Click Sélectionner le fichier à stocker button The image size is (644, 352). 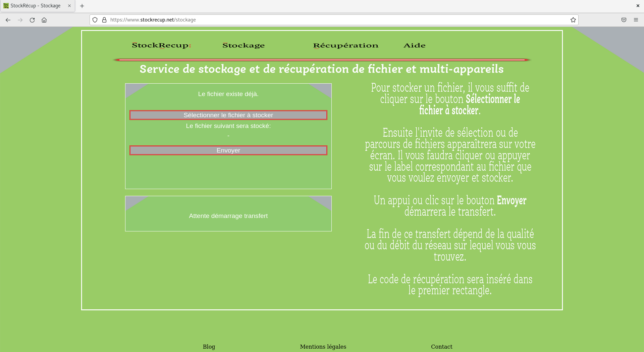point(228,115)
